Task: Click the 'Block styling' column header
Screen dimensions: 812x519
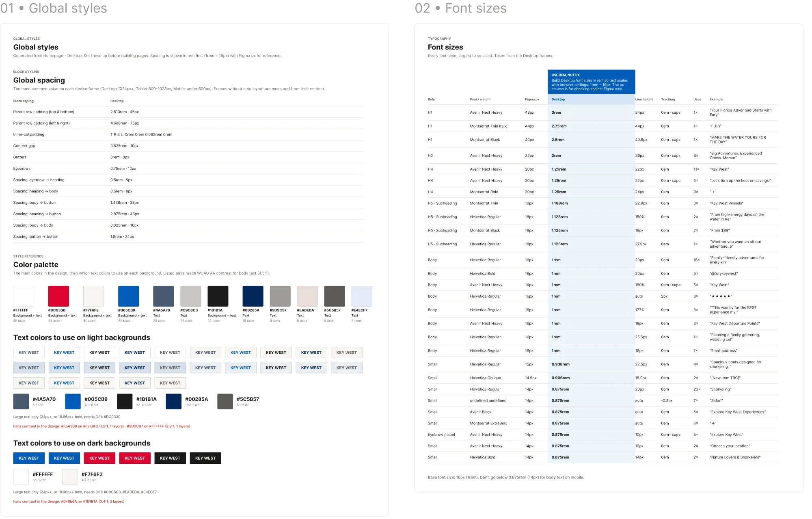Action: point(24,101)
